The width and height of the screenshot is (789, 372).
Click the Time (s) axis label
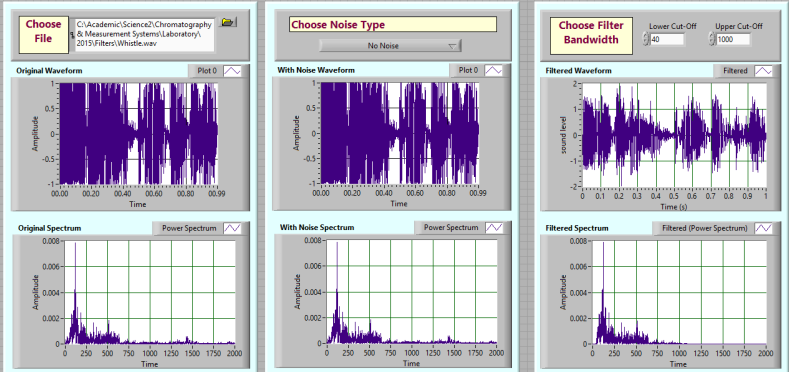(x=674, y=206)
